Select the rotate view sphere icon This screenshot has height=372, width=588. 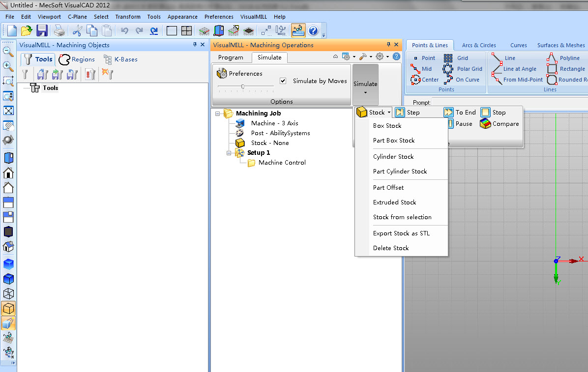(x=8, y=140)
